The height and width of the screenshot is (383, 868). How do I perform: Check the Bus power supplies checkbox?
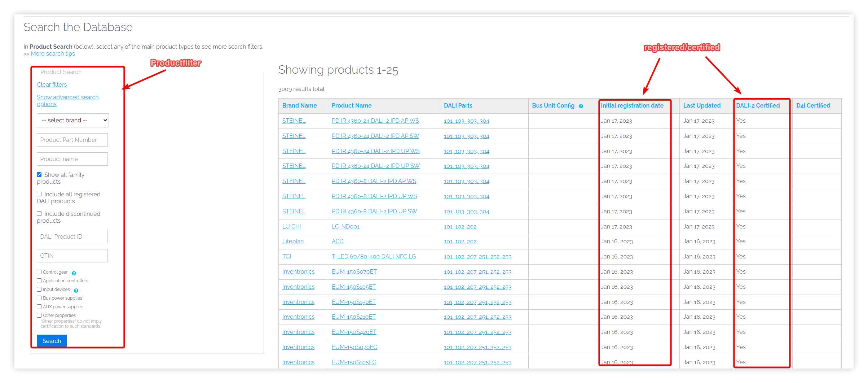tap(39, 298)
